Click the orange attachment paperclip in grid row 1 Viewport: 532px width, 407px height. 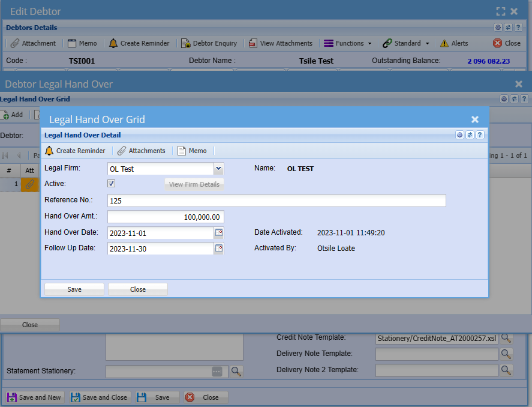coord(30,185)
